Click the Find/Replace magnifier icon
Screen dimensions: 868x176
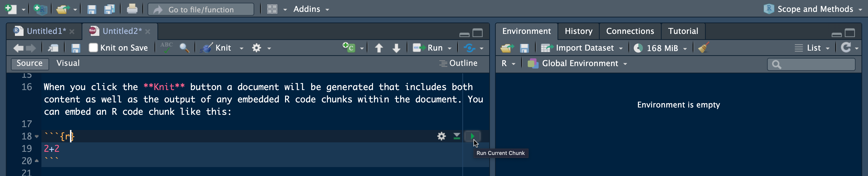(x=184, y=48)
